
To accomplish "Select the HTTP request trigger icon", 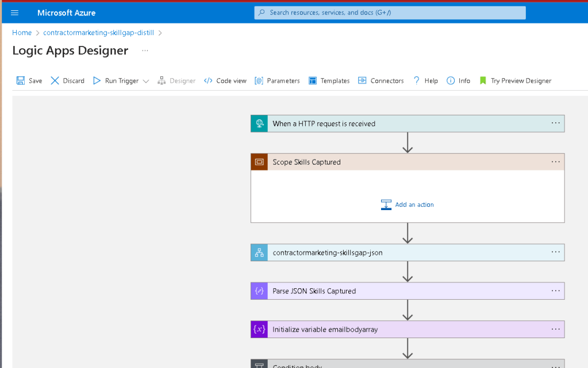I will (259, 123).
